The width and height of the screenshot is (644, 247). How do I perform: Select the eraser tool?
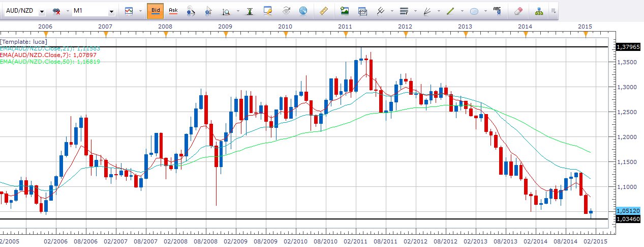point(518,11)
